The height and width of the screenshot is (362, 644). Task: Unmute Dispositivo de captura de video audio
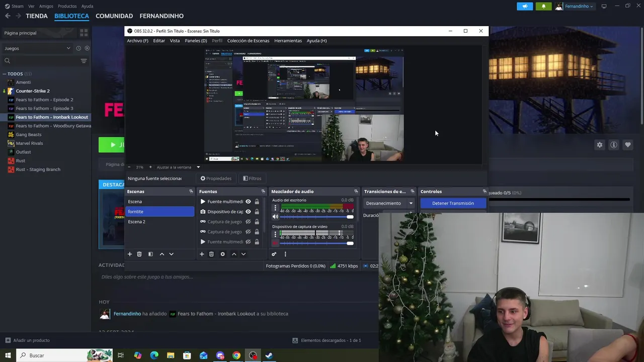275,243
